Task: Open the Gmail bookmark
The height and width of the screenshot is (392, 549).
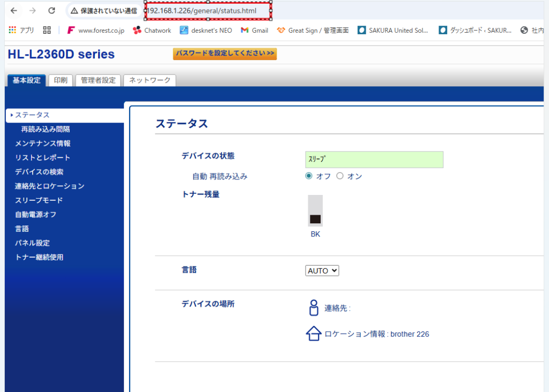Action: (254, 31)
